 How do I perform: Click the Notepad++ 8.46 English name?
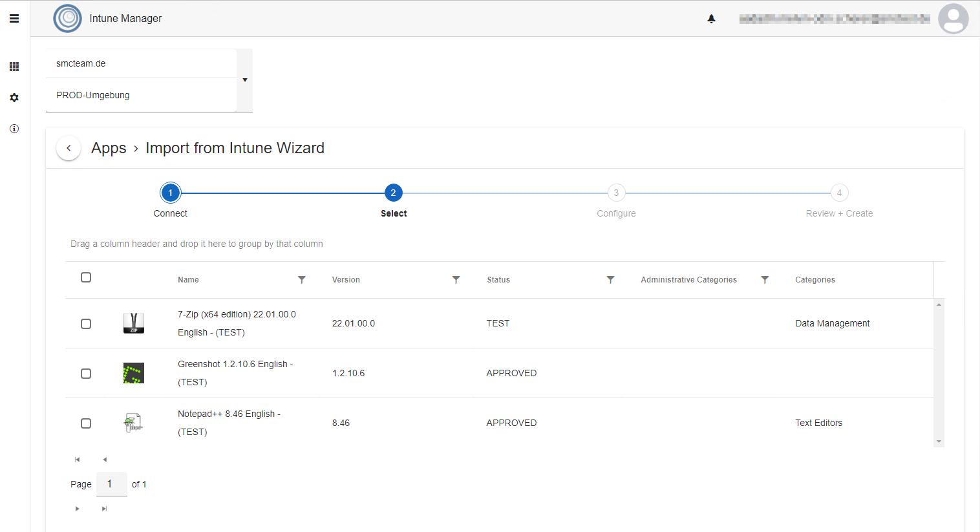pos(229,423)
